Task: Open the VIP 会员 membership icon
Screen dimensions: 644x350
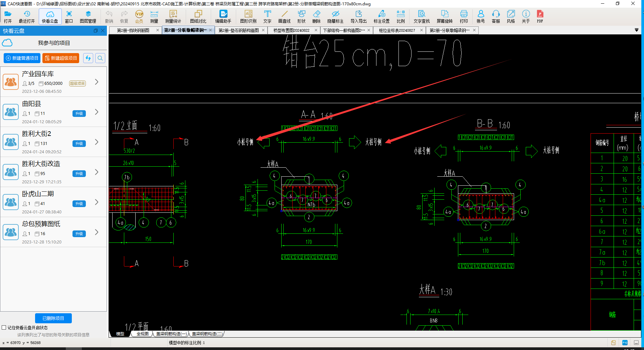Action: tap(139, 16)
